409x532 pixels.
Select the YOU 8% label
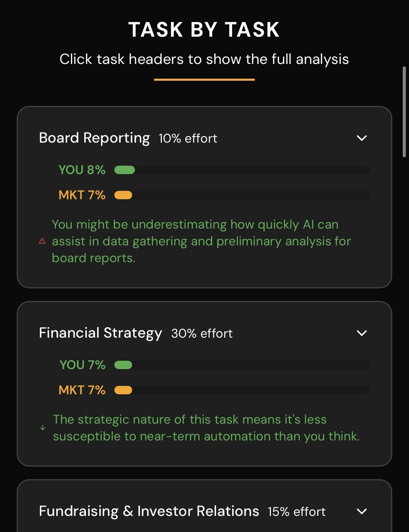pos(81,170)
